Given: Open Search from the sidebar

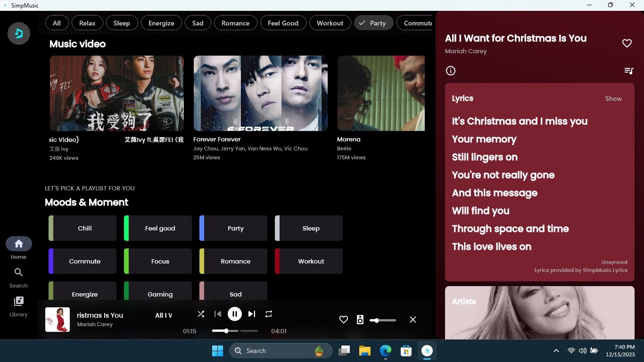Looking at the screenshot, I should [19, 277].
